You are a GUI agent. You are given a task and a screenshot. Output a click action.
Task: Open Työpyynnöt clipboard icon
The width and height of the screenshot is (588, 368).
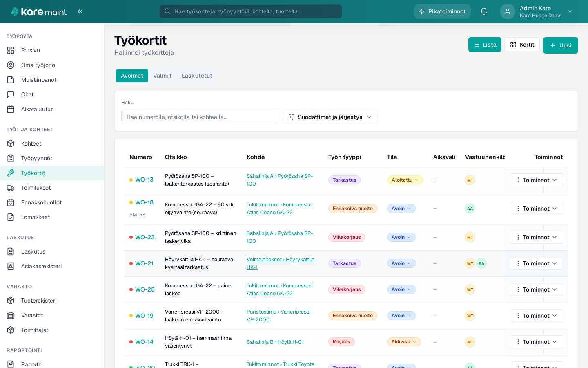[11, 158]
